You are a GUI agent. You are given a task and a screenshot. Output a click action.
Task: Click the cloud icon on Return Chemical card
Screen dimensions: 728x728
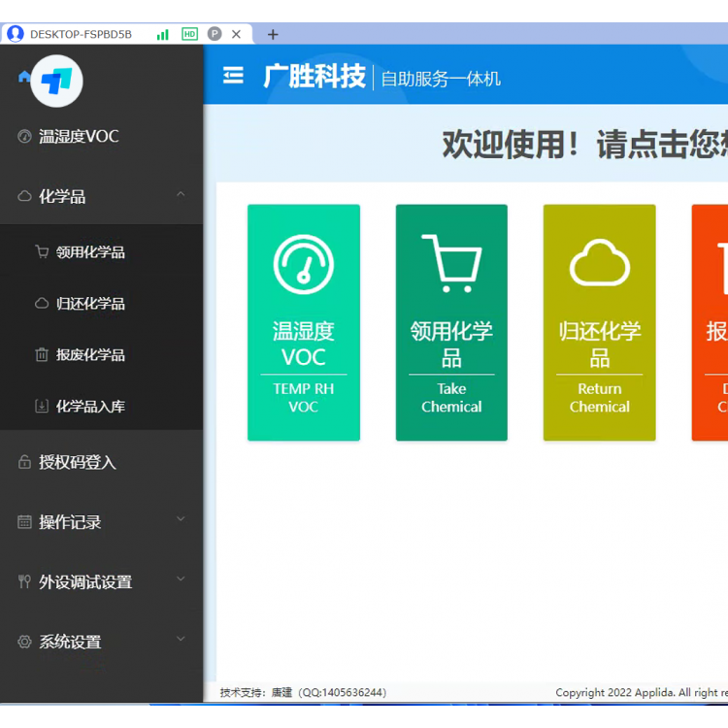[x=599, y=263]
